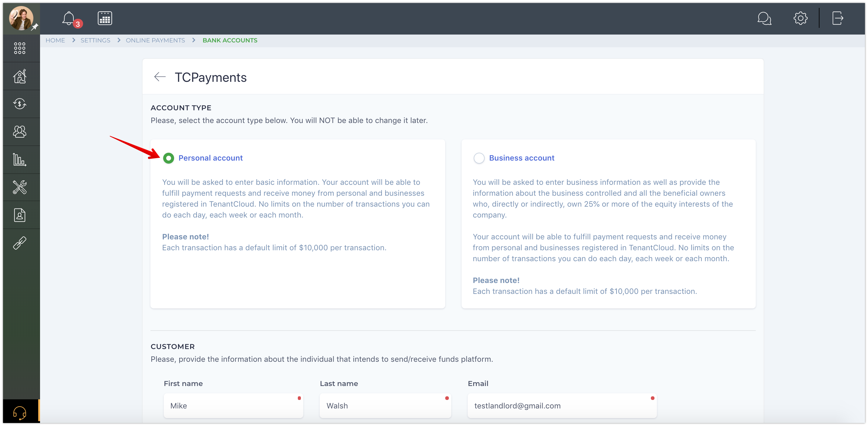Click the logout icon

838,18
